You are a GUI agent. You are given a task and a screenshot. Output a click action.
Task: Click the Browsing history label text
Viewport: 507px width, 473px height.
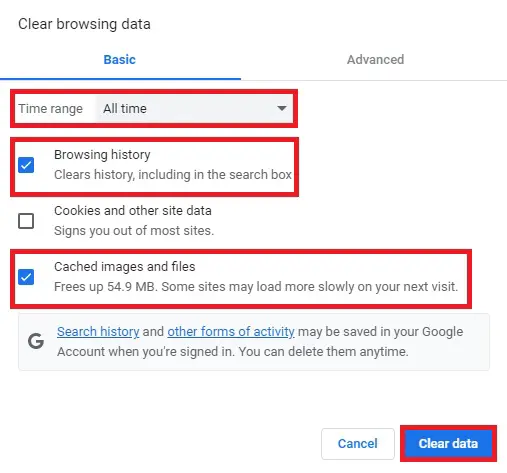[x=102, y=155]
